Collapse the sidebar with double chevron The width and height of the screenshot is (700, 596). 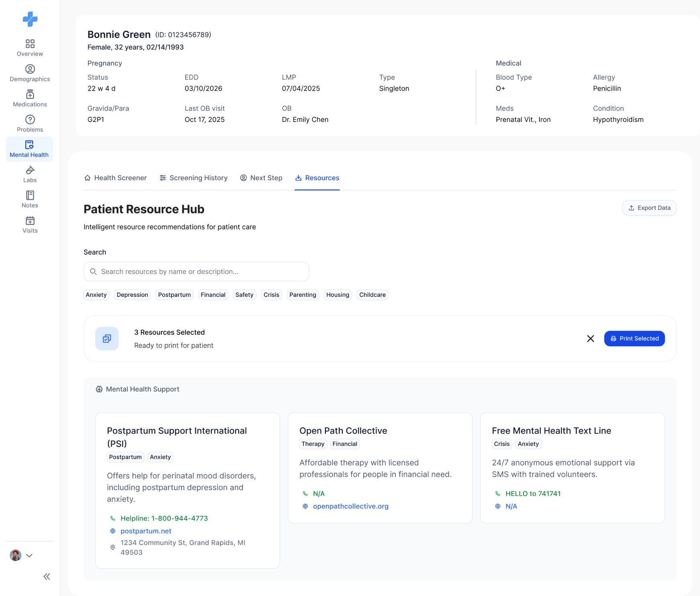47,577
